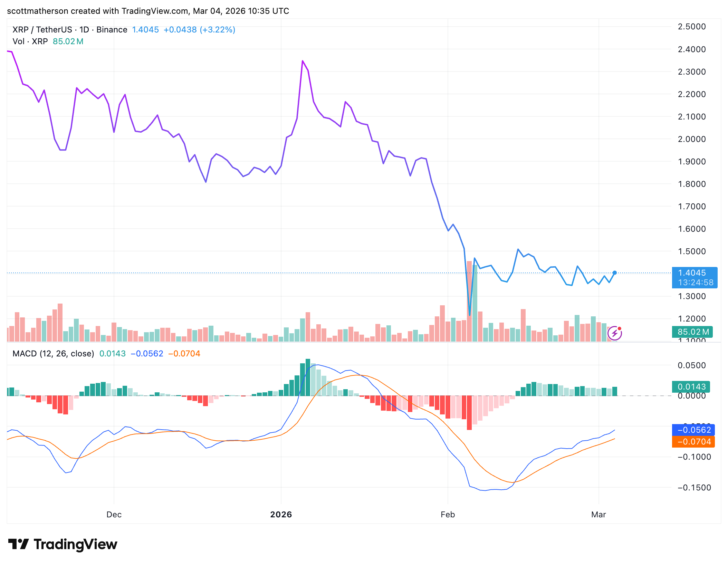The width and height of the screenshot is (728, 565).
Task: Click the blue dot at latest price
Action: point(614,273)
